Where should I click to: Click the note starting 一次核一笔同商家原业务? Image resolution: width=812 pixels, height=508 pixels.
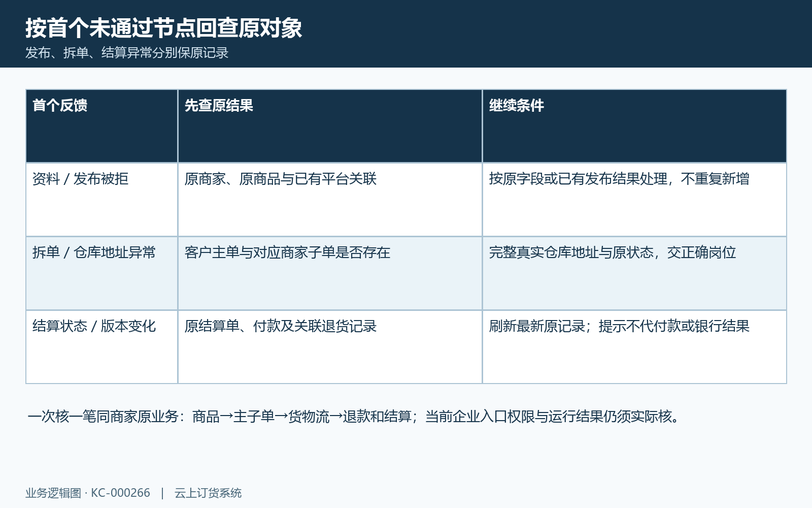tap(354, 417)
